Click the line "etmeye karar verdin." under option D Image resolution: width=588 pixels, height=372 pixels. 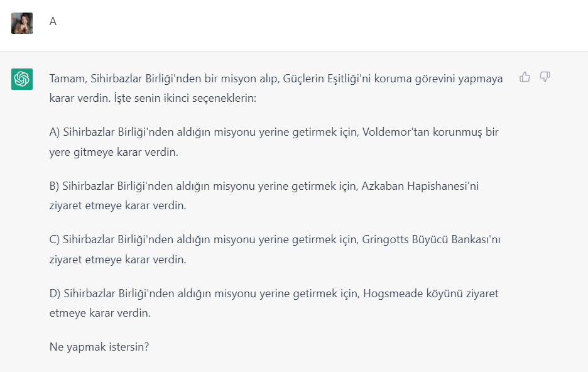point(100,313)
